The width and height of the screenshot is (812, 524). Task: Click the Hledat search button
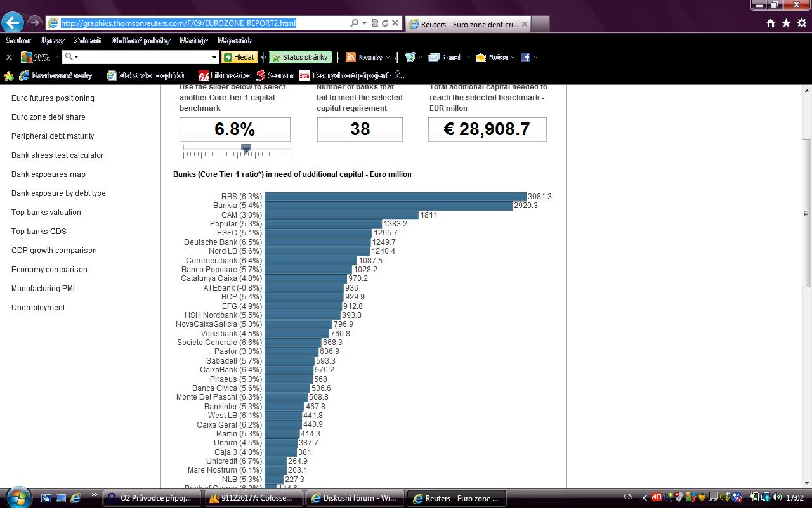pos(239,57)
